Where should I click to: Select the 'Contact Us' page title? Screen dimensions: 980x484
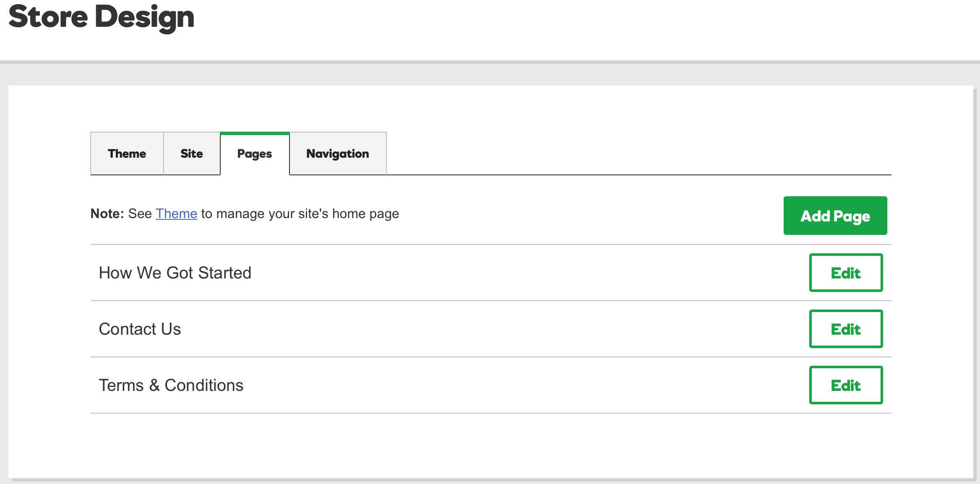[x=140, y=329]
